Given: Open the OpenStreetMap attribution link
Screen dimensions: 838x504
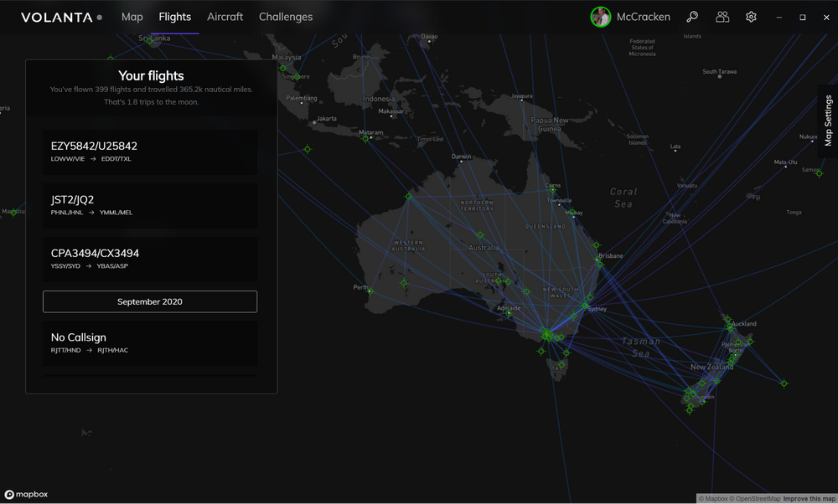Looking at the screenshot, I should 758,498.
